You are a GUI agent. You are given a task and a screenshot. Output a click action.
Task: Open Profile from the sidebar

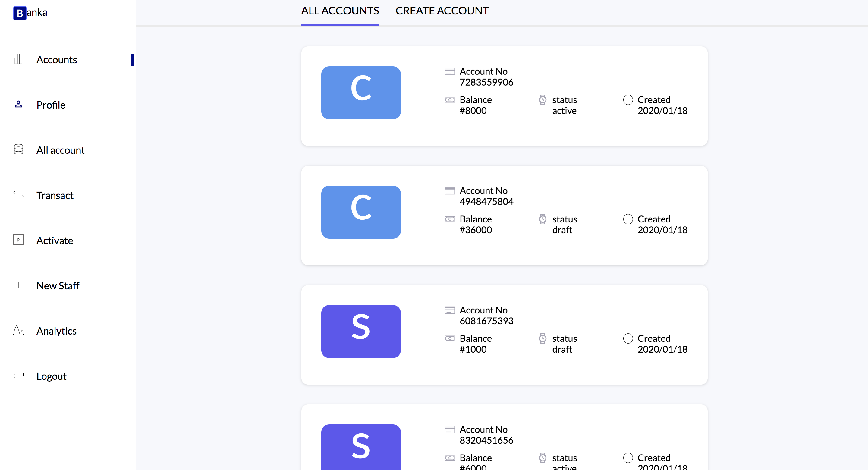51,105
